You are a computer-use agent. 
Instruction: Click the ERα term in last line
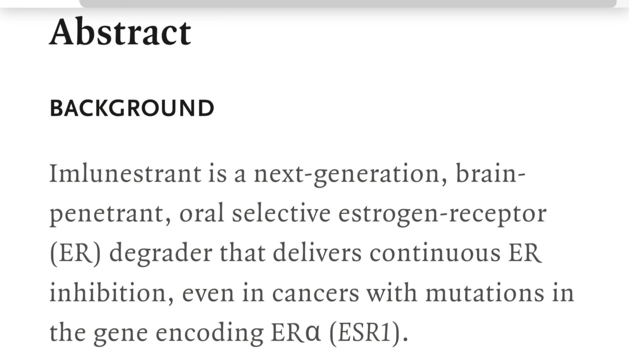296,333
